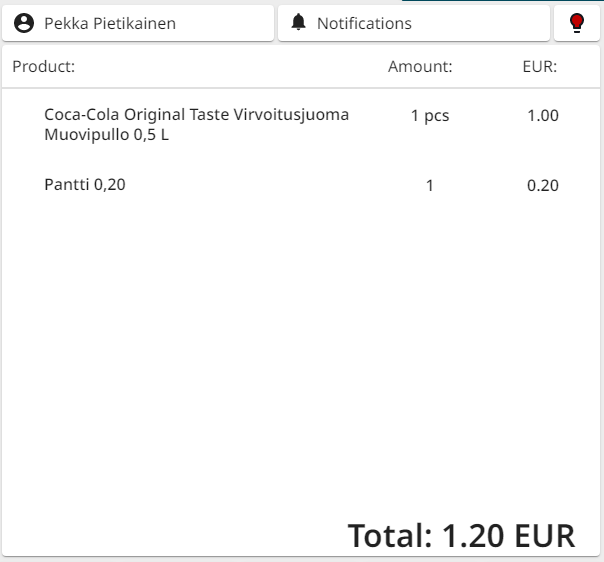Click the Total: label at the bottom
This screenshot has width=604, height=562.
(x=390, y=536)
